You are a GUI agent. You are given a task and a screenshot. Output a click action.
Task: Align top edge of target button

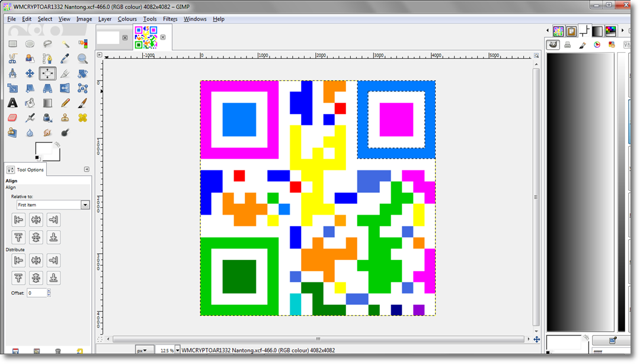click(18, 237)
